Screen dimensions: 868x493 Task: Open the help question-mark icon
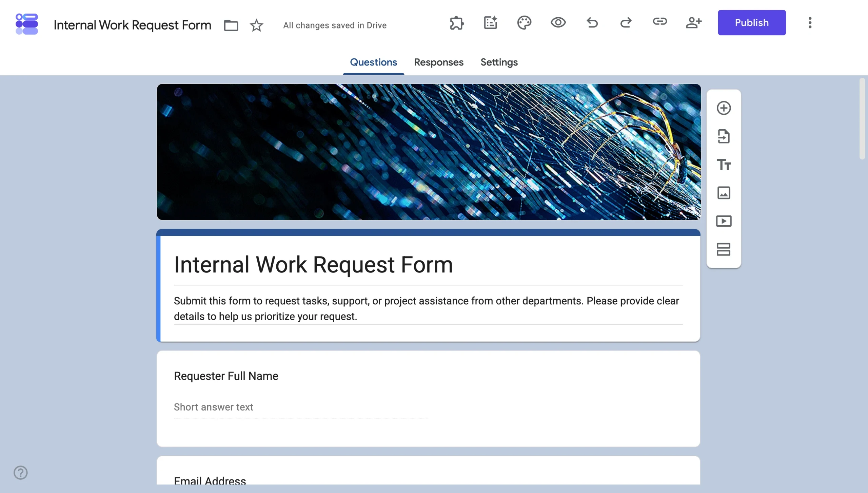[21, 473]
